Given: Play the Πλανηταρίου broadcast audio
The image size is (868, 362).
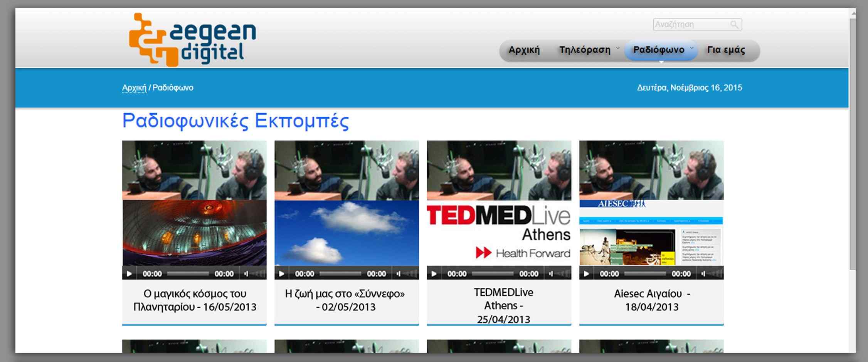Looking at the screenshot, I should [x=130, y=274].
